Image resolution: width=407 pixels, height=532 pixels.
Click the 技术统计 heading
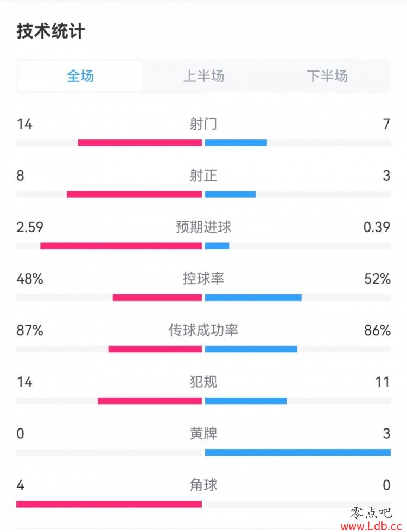(51, 31)
